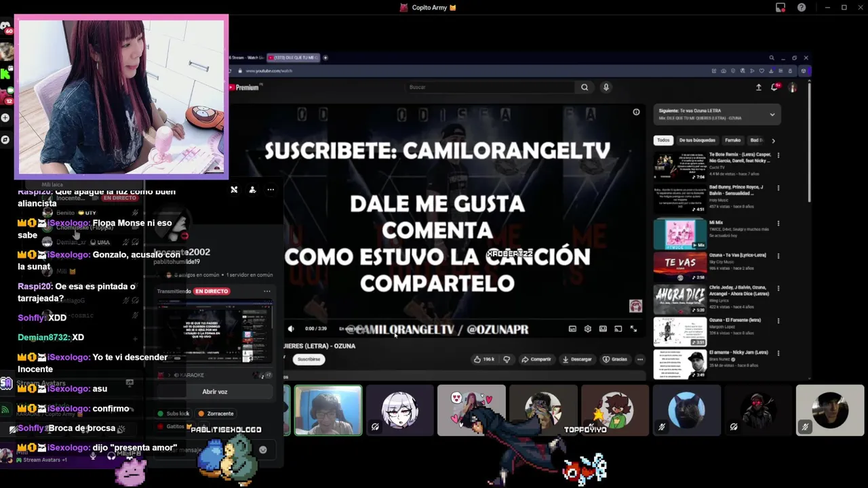Mute the YouTube player volume icon
Image resolution: width=868 pixels, height=488 pixels.
(291, 329)
